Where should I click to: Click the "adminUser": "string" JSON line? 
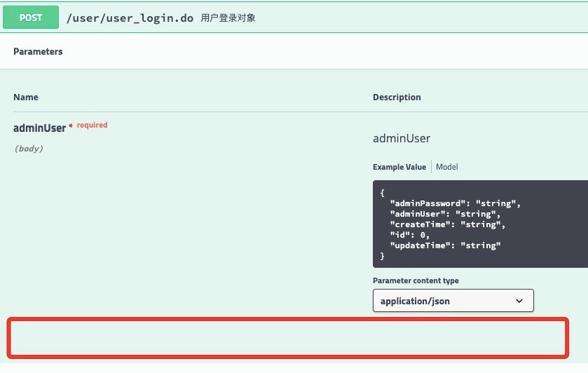coord(445,214)
